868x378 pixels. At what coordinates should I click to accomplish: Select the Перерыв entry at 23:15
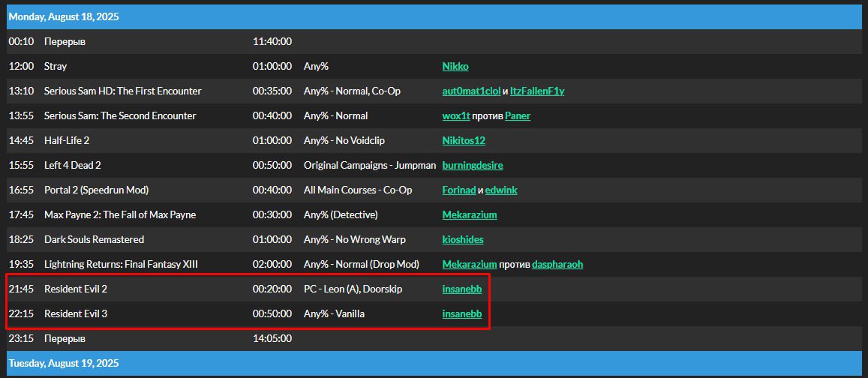point(65,339)
